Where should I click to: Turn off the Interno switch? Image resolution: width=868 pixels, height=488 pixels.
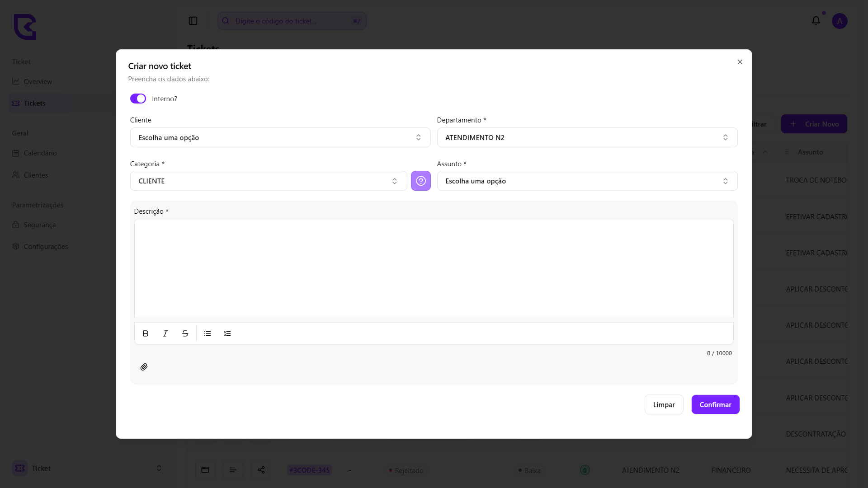click(138, 99)
